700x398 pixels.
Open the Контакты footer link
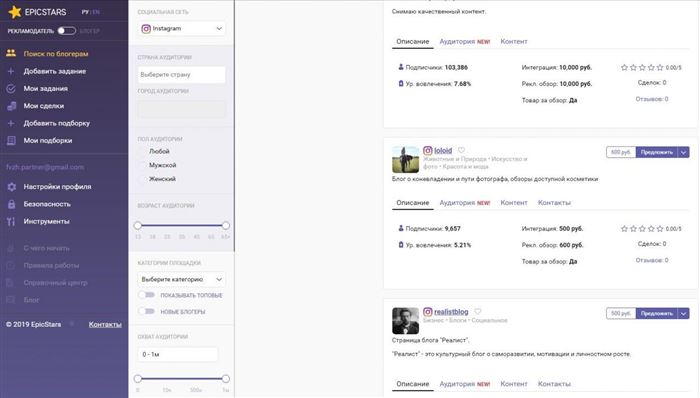[x=105, y=324]
